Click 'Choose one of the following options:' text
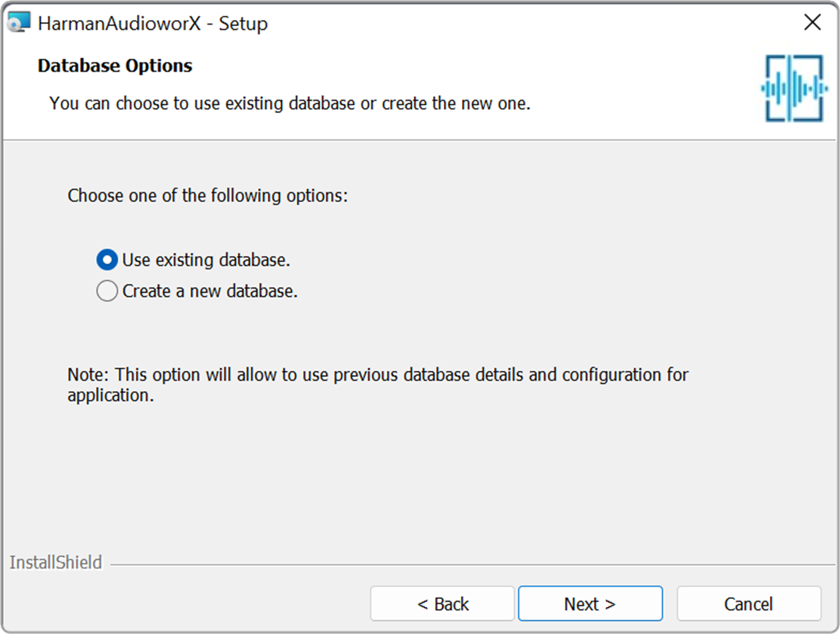 point(208,196)
